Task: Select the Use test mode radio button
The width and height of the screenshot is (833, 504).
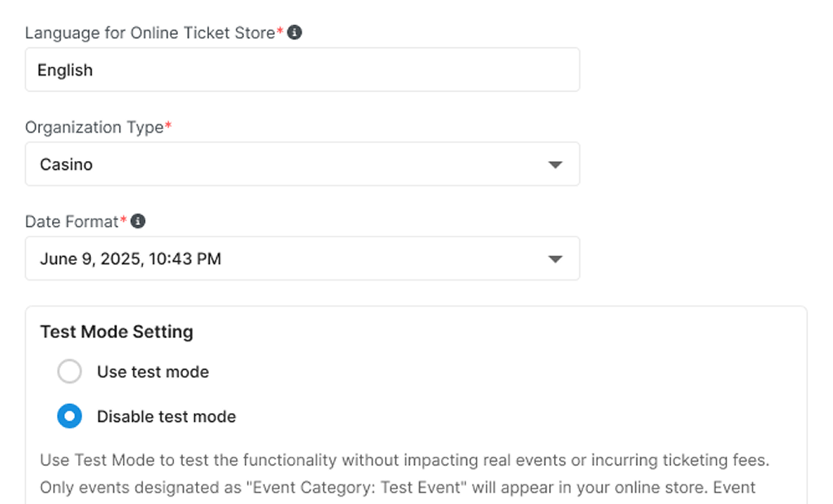Action: [69, 371]
